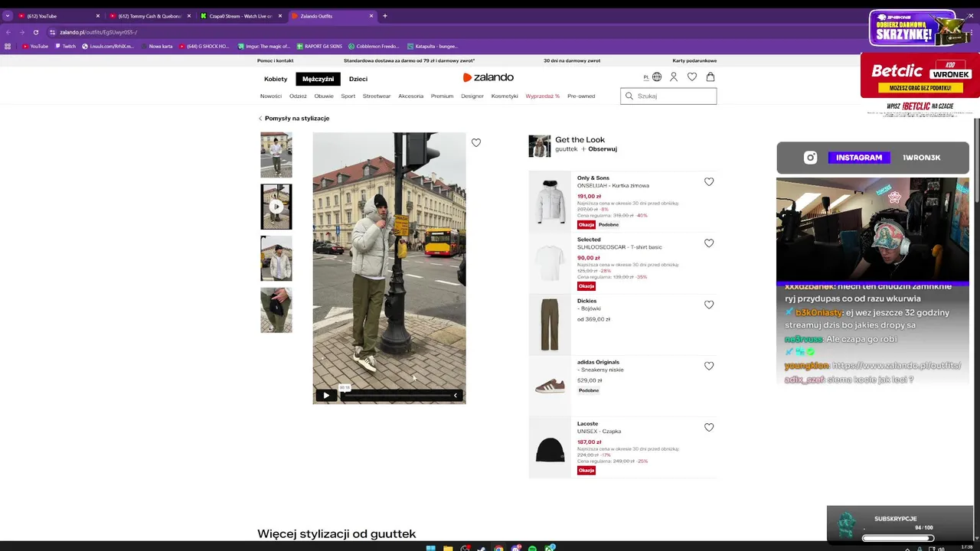Open the browser apps grid icon

pyautogui.click(x=8, y=46)
